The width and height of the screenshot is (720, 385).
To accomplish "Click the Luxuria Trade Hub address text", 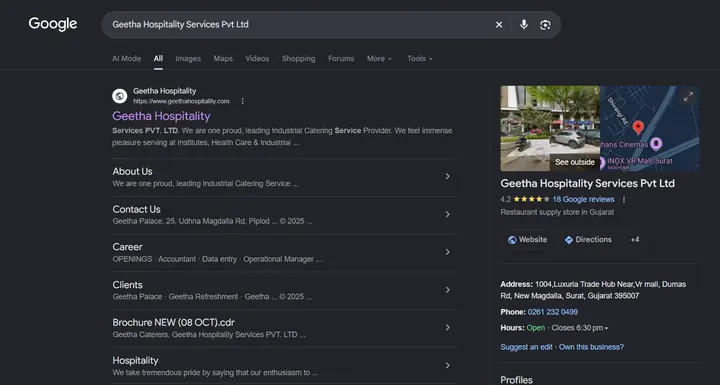I will (593, 290).
